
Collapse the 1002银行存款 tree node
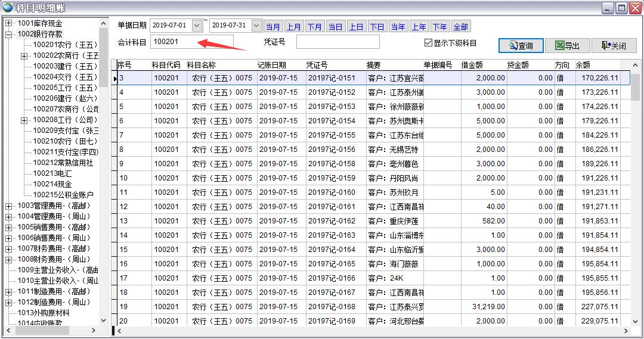9,35
